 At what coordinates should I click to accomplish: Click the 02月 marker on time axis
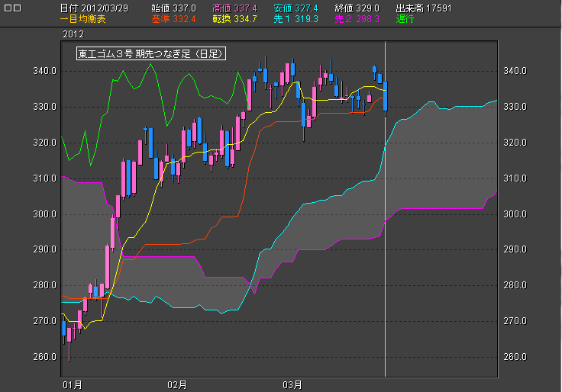177,384
